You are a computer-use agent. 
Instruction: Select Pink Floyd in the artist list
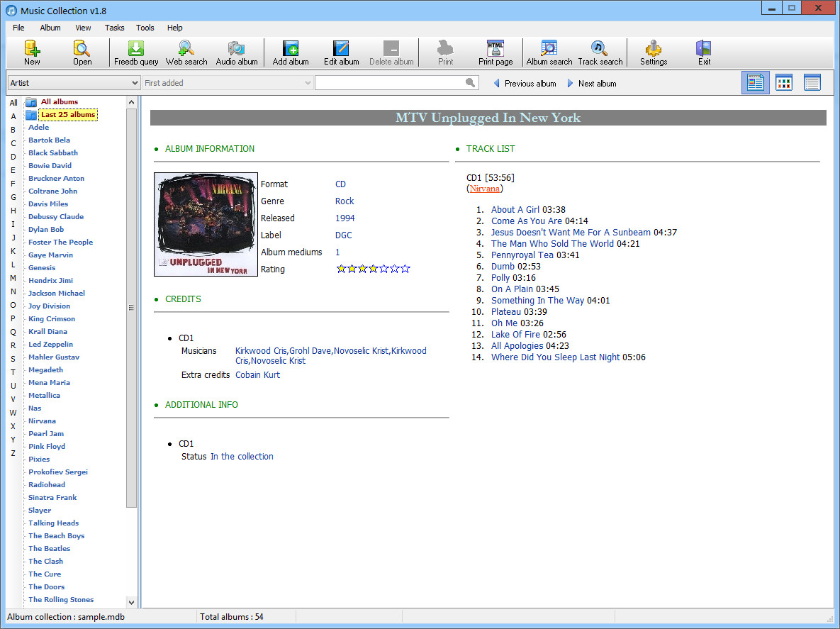pyautogui.click(x=47, y=446)
